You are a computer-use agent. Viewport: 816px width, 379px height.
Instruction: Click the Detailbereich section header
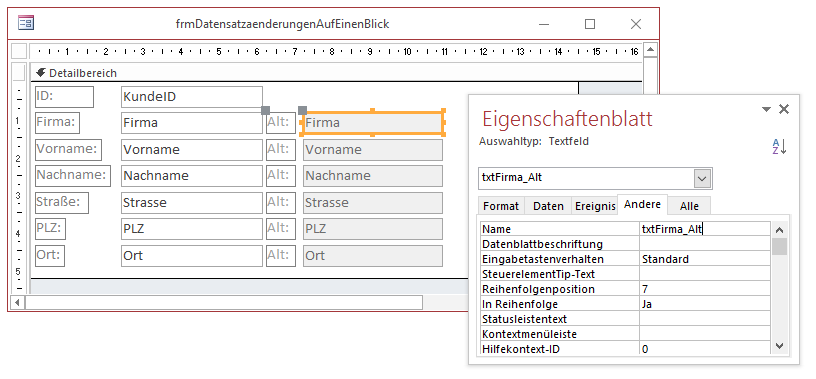click(x=336, y=73)
